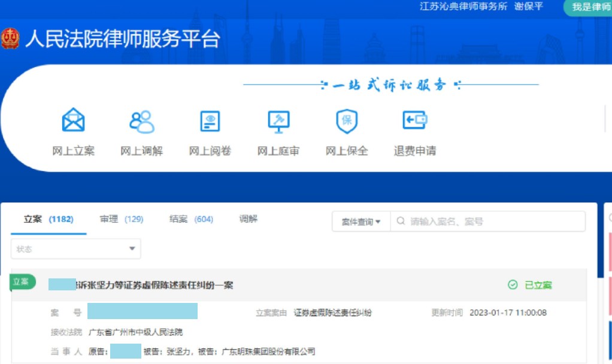Screen dimensions: 612x364
Task: Open the 调解 mediation tab
Action: tap(247, 219)
